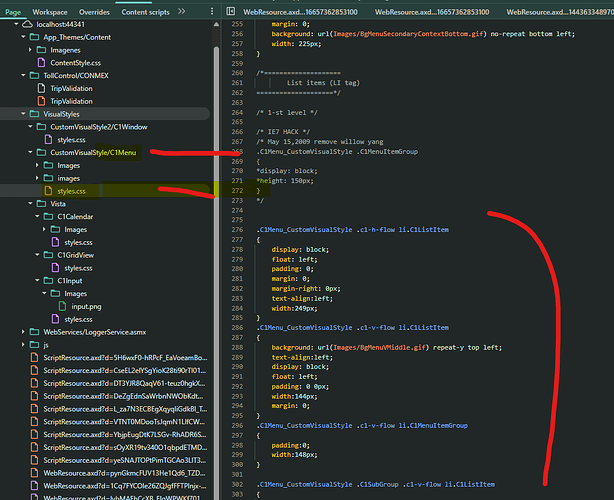Collapse the C1GridView folder
Image resolution: width=614 pixels, height=500 pixels.
click(x=37, y=255)
